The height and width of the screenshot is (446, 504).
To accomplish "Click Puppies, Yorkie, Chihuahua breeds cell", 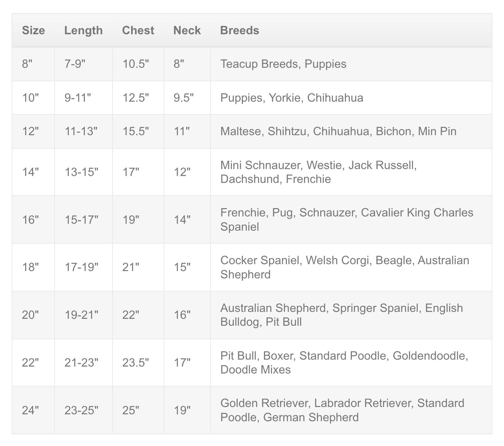I will pyautogui.click(x=351, y=98).
